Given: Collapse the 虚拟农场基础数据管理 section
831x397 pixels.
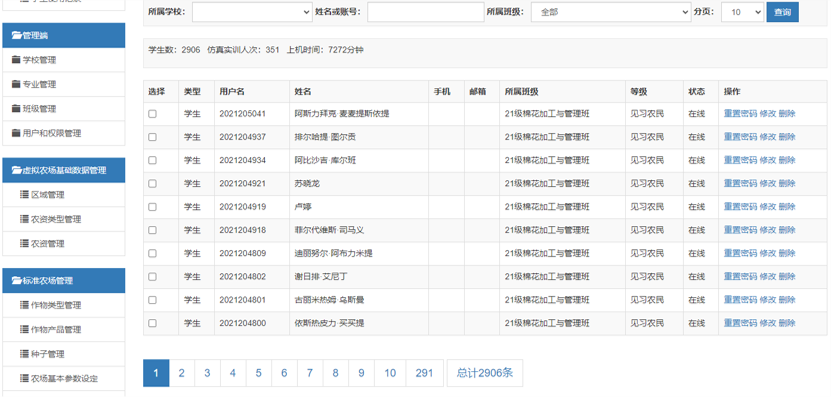Looking at the screenshot, I should point(64,170).
